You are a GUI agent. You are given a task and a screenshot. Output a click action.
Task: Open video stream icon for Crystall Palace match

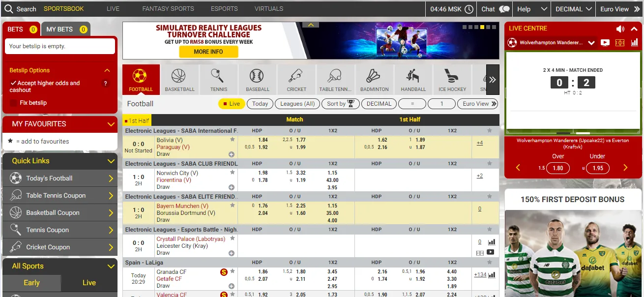[490, 252]
